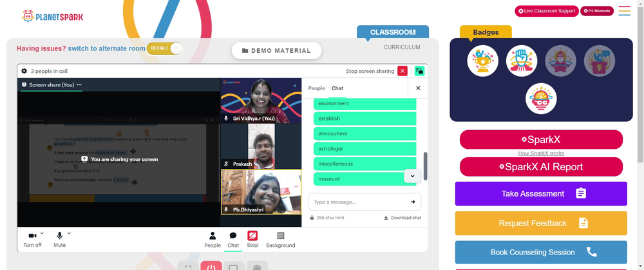
Task: Open How SparkX works link
Action: [x=541, y=153]
